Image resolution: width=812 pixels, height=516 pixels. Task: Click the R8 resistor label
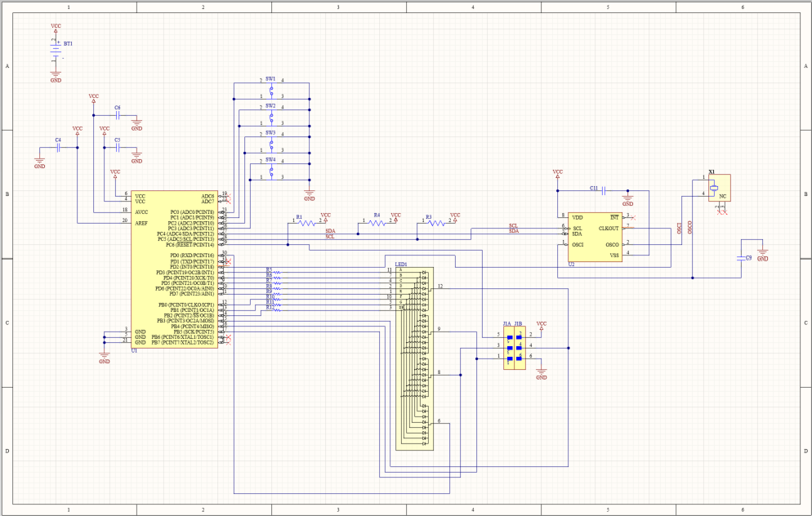pos(269,286)
